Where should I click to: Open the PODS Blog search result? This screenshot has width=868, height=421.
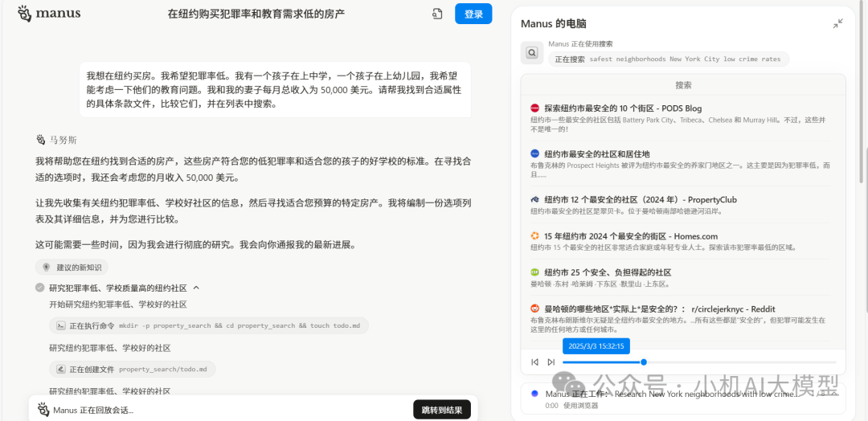(x=623, y=108)
